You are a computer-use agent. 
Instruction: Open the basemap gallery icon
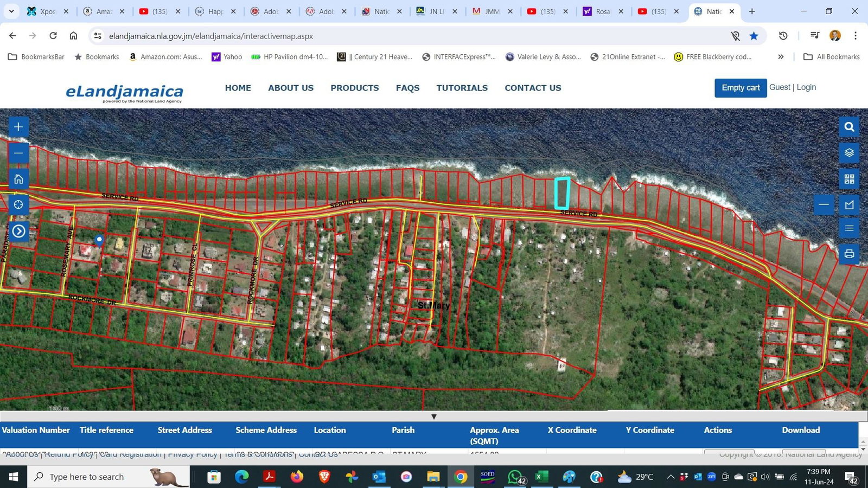click(849, 178)
